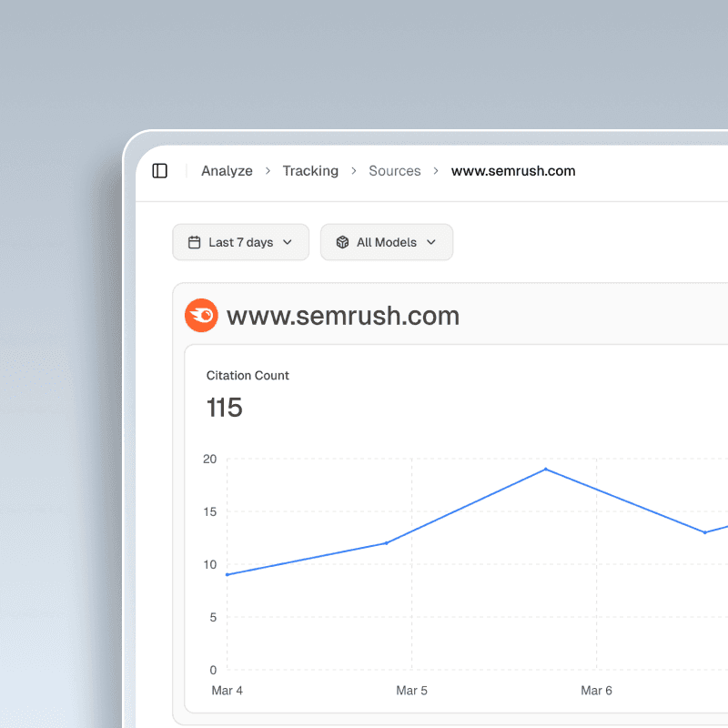The width and height of the screenshot is (728, 728).
Task: Go to Tracking breadcrumb
Action: pyautogui.click(x=310, y=171)
